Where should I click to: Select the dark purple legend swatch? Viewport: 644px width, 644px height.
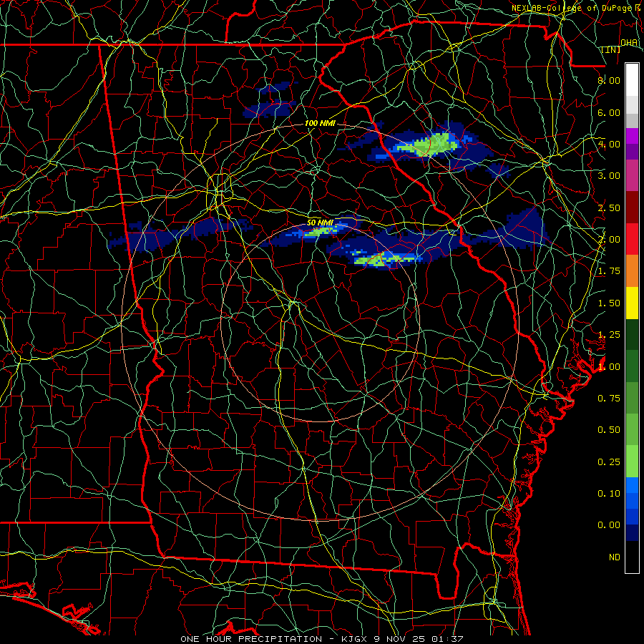(632, 152)
